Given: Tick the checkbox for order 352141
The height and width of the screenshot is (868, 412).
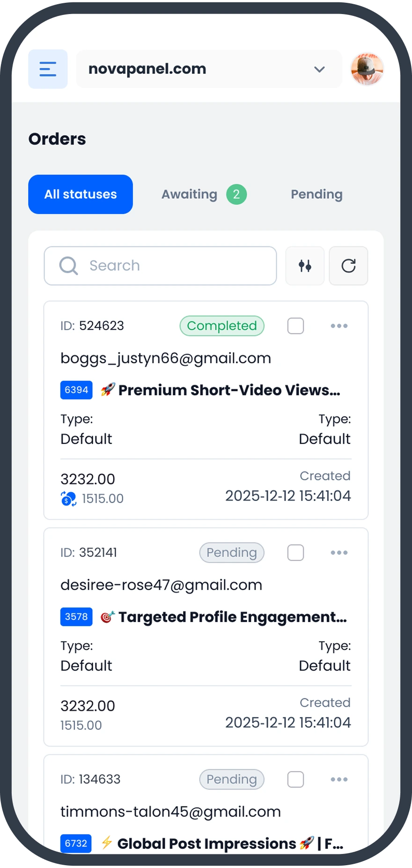Looking at the screenshot, I should 295,552.
